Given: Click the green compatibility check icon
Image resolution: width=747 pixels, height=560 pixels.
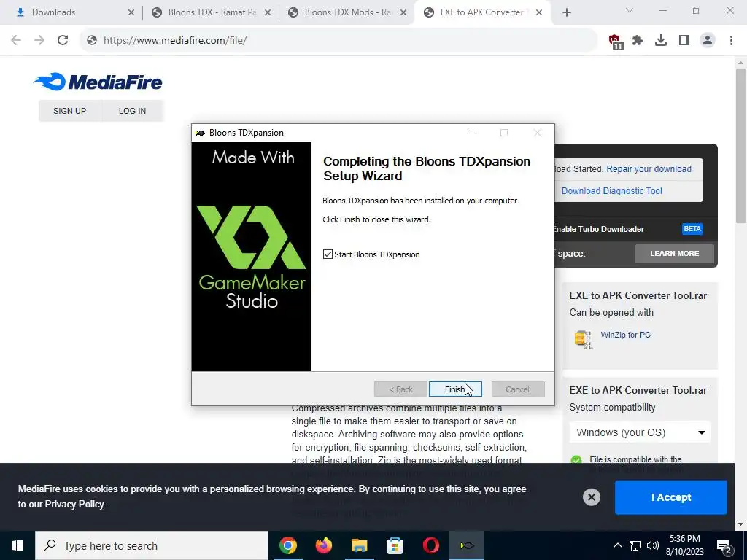Looking at the screenshot, I should [x=576, y=460].
